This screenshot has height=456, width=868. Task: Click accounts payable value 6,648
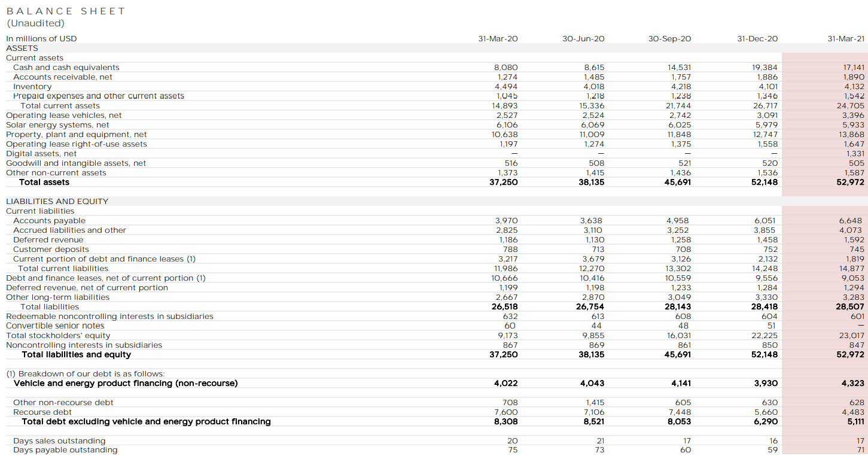tap(852, 220)
